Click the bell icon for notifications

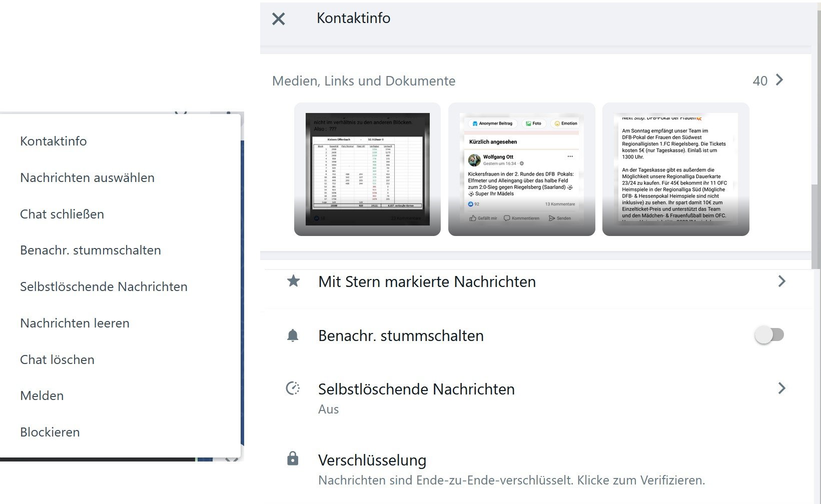tap(293, 335)
